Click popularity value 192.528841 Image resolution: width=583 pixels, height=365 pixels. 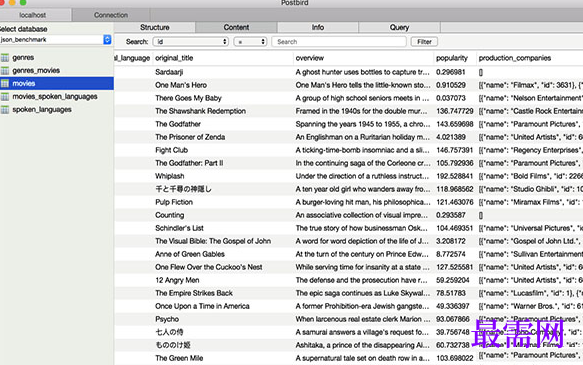[455, 176]
